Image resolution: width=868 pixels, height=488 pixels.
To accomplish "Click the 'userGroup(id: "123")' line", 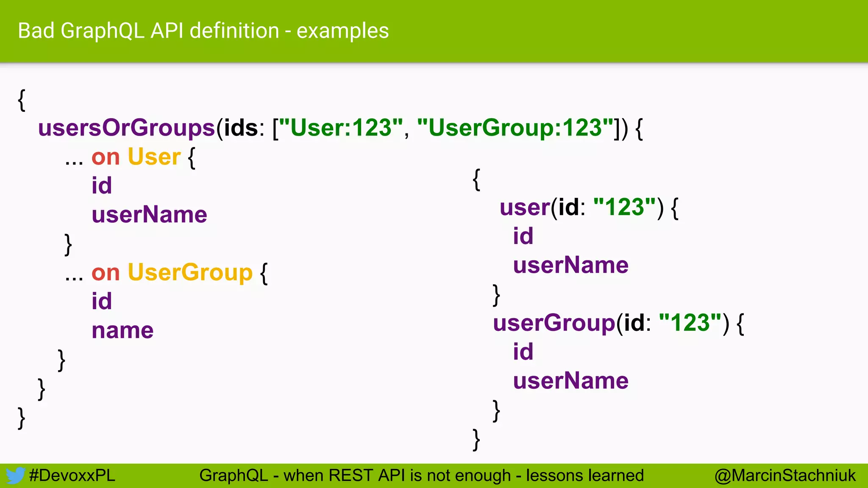I will click(619, 323).
